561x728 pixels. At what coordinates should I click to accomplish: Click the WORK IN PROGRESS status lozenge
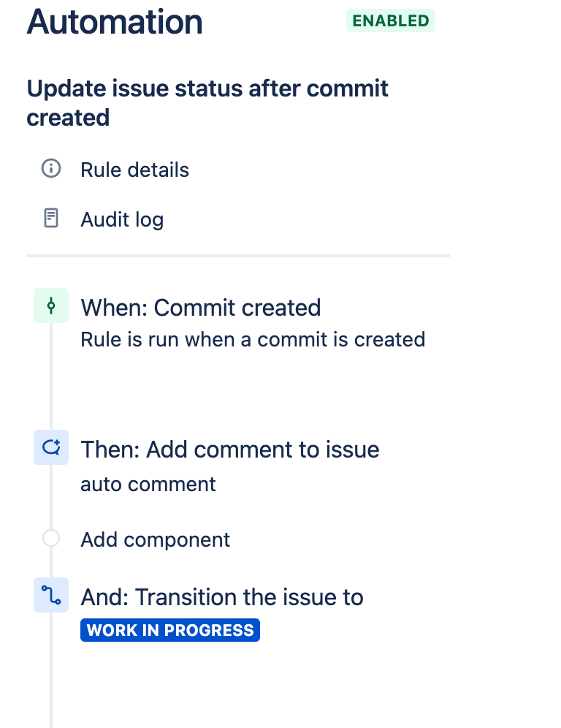coord(170,630)
